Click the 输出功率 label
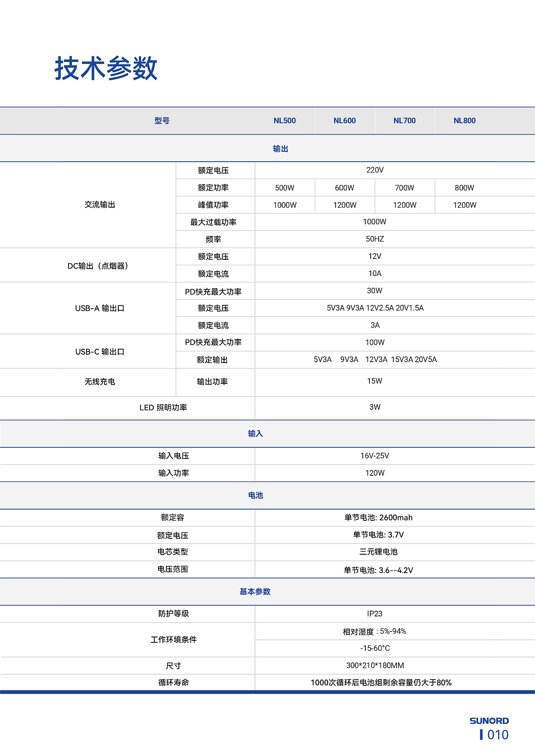 [x=212, y=382]
